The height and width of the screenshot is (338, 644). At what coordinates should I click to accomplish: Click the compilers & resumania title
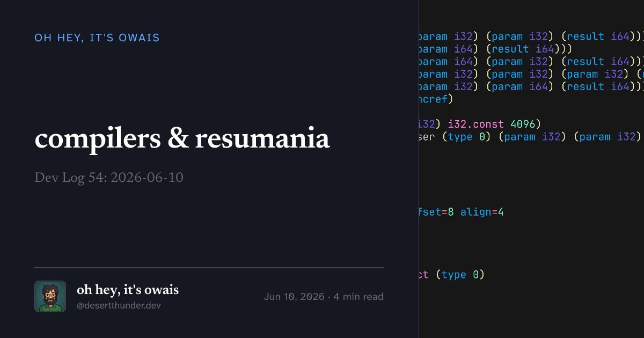coord(182,139)
